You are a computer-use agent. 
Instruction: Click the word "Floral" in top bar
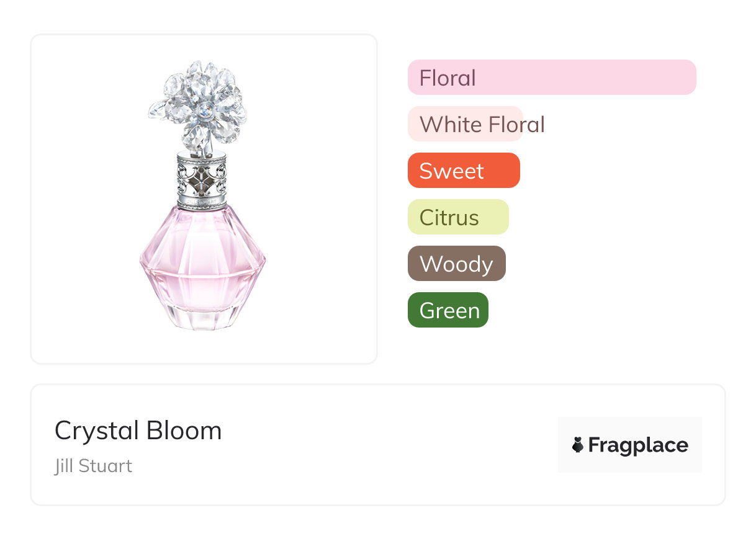point(448,78)
